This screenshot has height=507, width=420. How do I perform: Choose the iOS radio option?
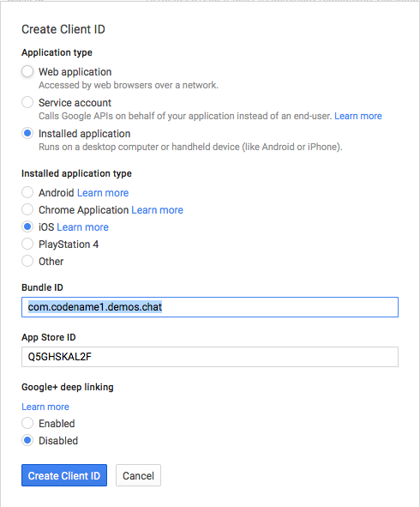[27, 226]
